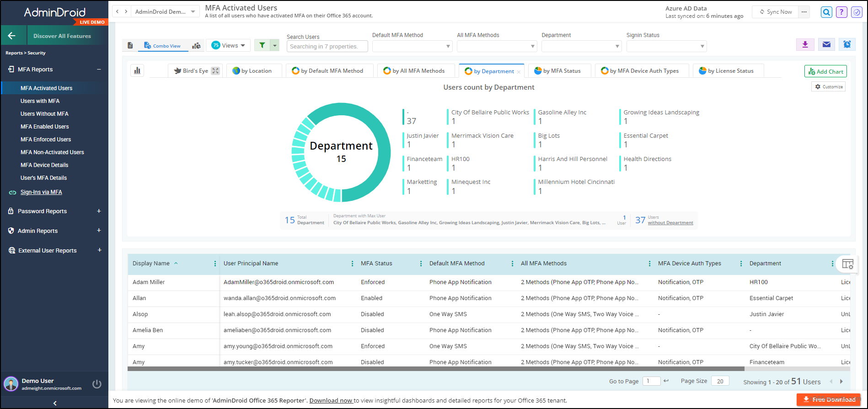Open the more options ellipsis beside Sync Now

(804, 12)
